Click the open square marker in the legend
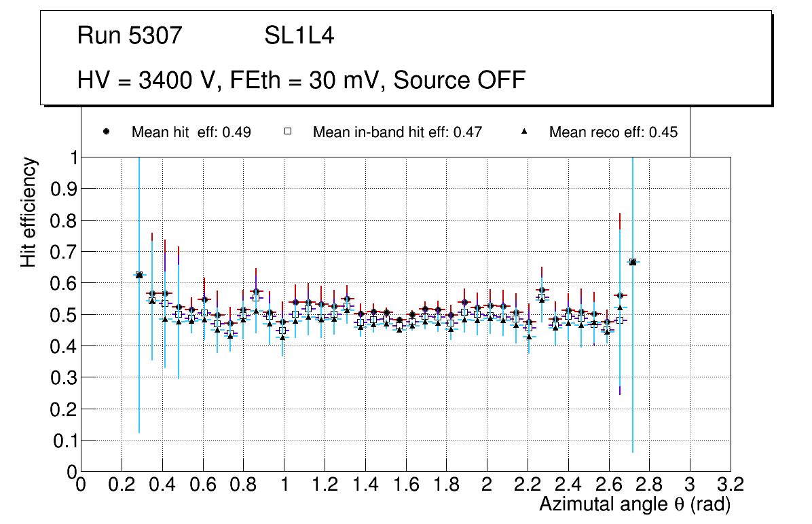This screenshot has height=524, width=812. (287, 132)
